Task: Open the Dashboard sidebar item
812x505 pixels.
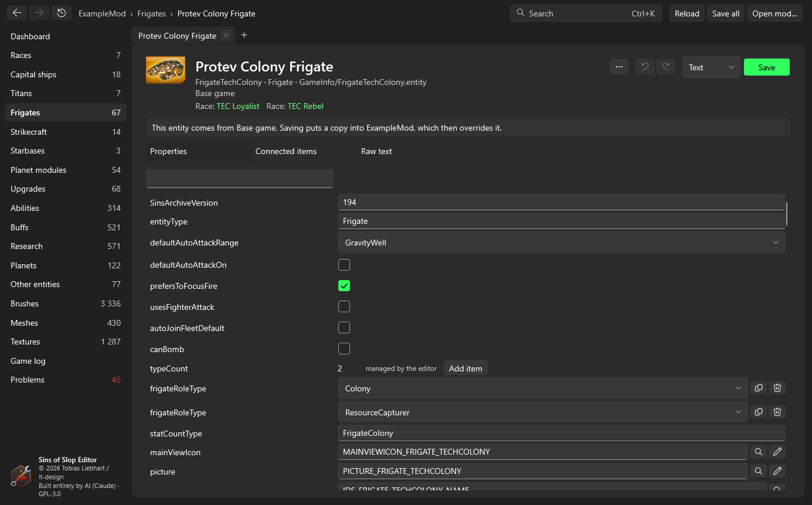Action: [x=66, y=36]
